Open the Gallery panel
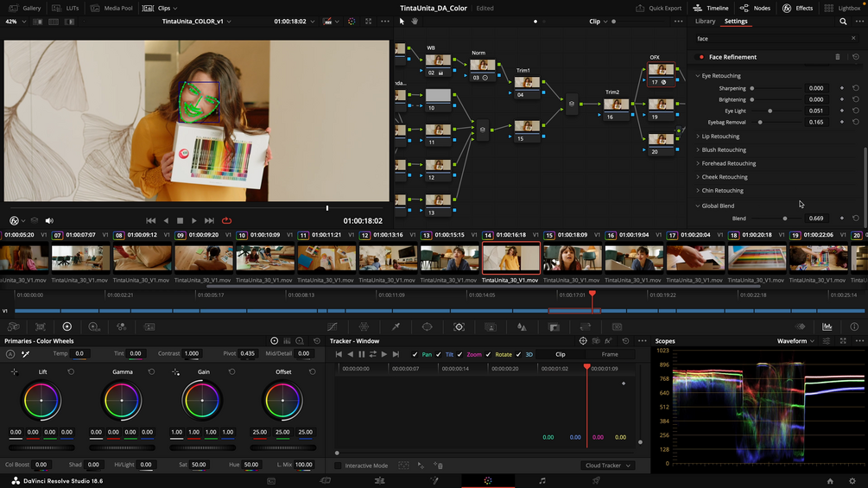868x488 pixels. click(25, 9)
